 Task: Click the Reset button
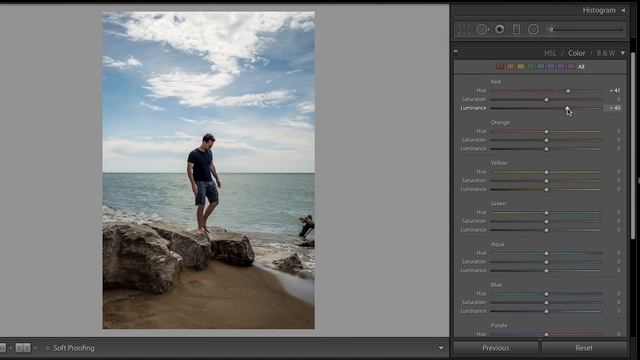584,348
